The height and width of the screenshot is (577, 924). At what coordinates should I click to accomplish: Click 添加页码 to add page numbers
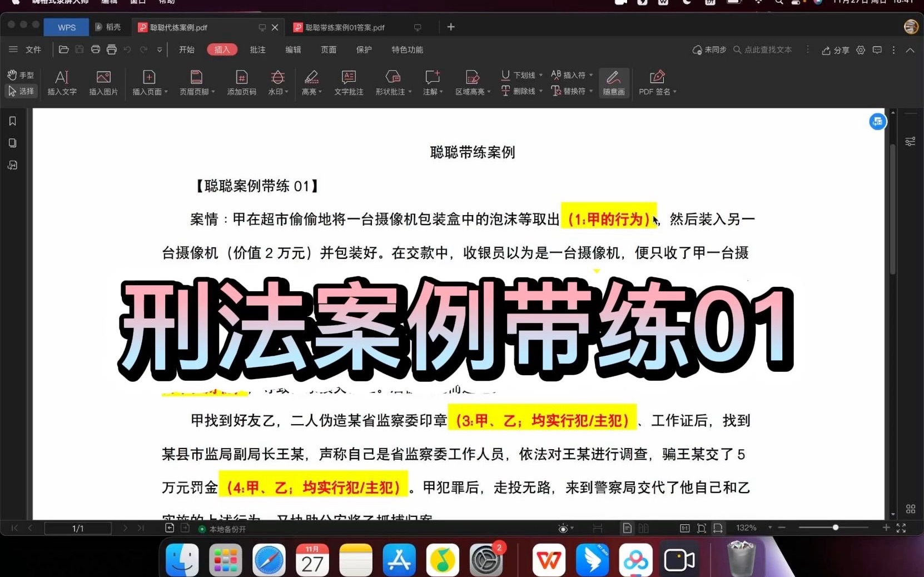[x=241, y=82]
